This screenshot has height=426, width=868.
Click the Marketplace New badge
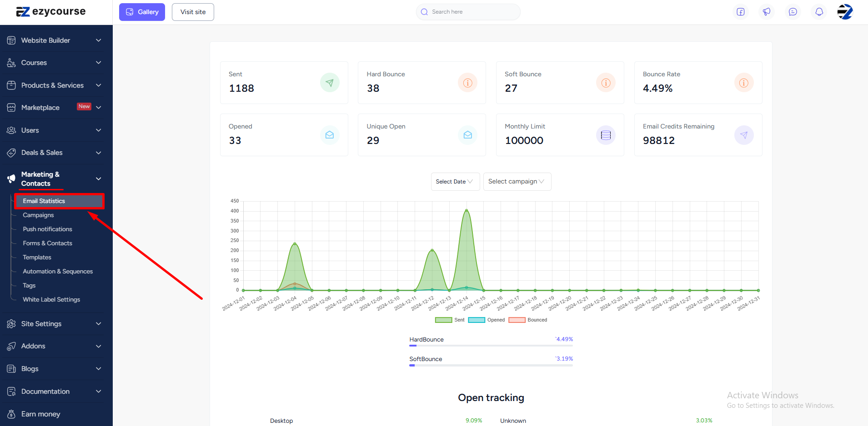click(84, 107)
